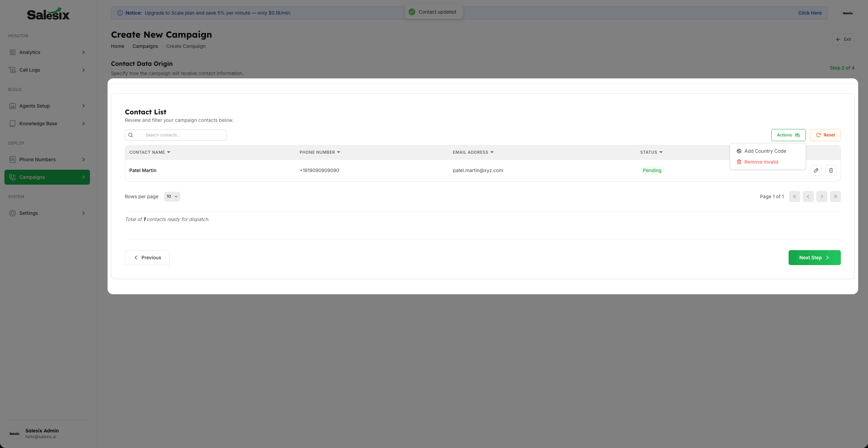Sort by Contact Name column arrow
This screenshot has height=448, width=868.
tap(169, 152)
